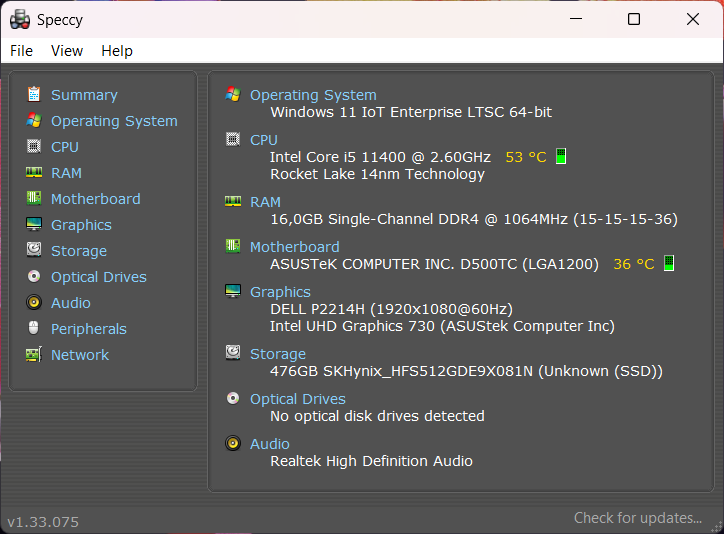Viewport: 724px width, 534px height.
Task: Go to CPU section in sidebar
Action: (65, 147)
